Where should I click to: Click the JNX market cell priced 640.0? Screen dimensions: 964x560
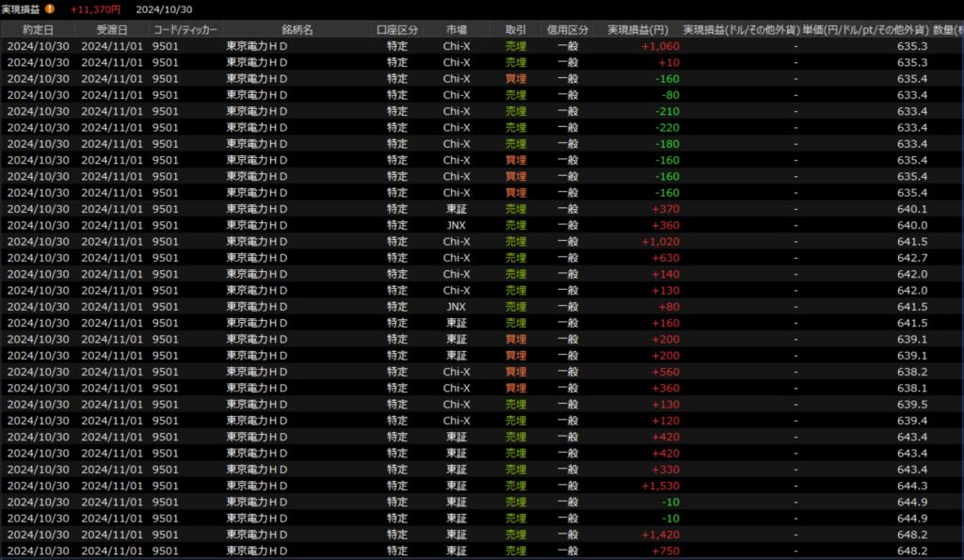click(x=457, y=225)
